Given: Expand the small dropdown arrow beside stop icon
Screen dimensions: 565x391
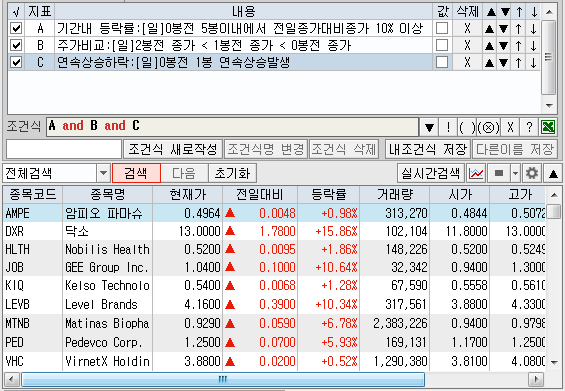Looking at the screenshot, I should pos(516,173).
